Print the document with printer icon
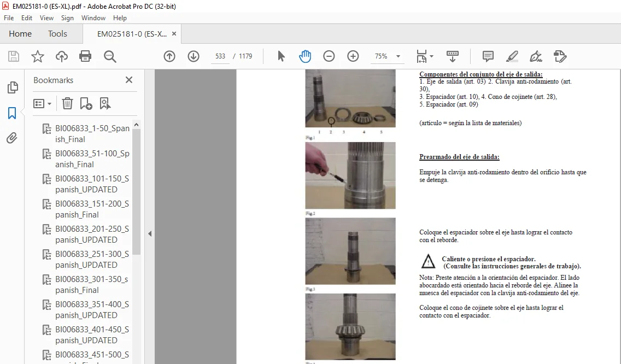Screen dimensions: 621x364 tap(85, 56)
